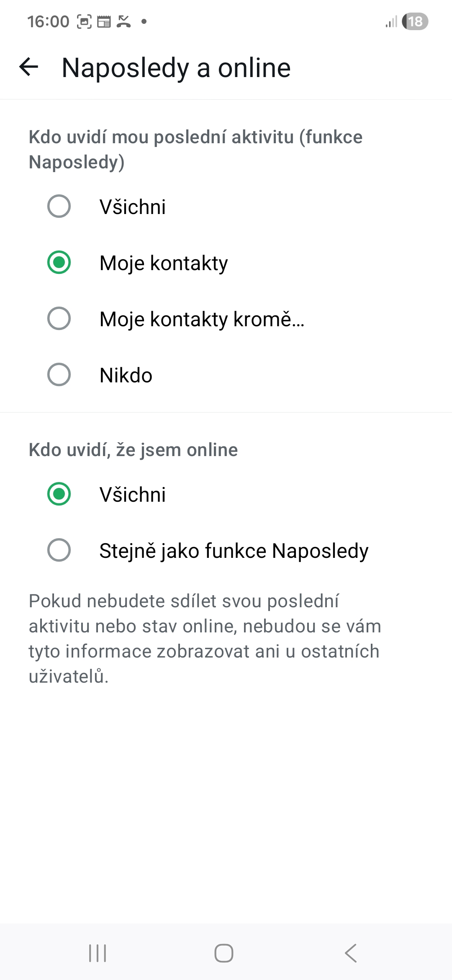Tap the Naposledy a online title
The height and width of the screenshot is (980, 452).
(176, 68)
